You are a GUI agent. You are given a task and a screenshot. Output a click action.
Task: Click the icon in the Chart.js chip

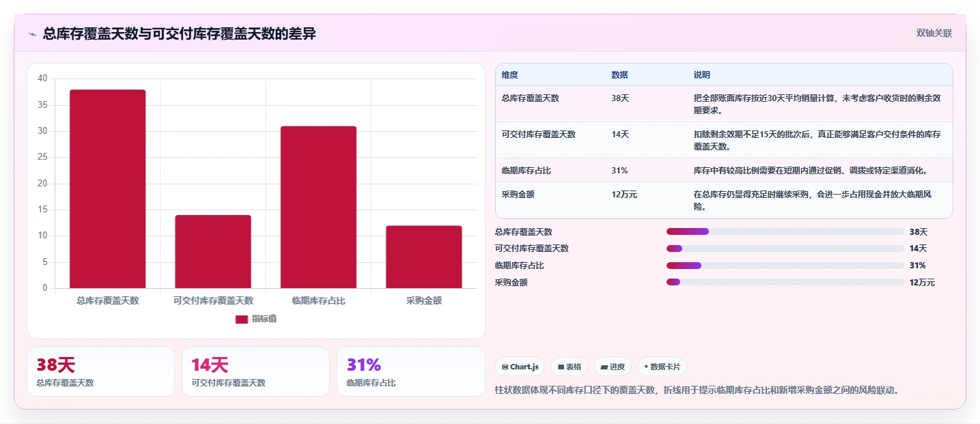[505, 367]
